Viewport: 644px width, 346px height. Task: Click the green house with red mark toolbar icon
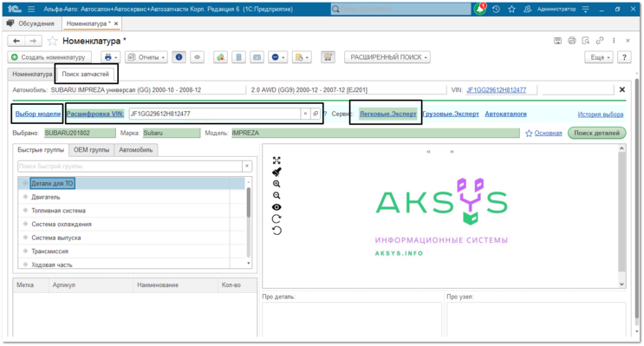pos(220,57)
